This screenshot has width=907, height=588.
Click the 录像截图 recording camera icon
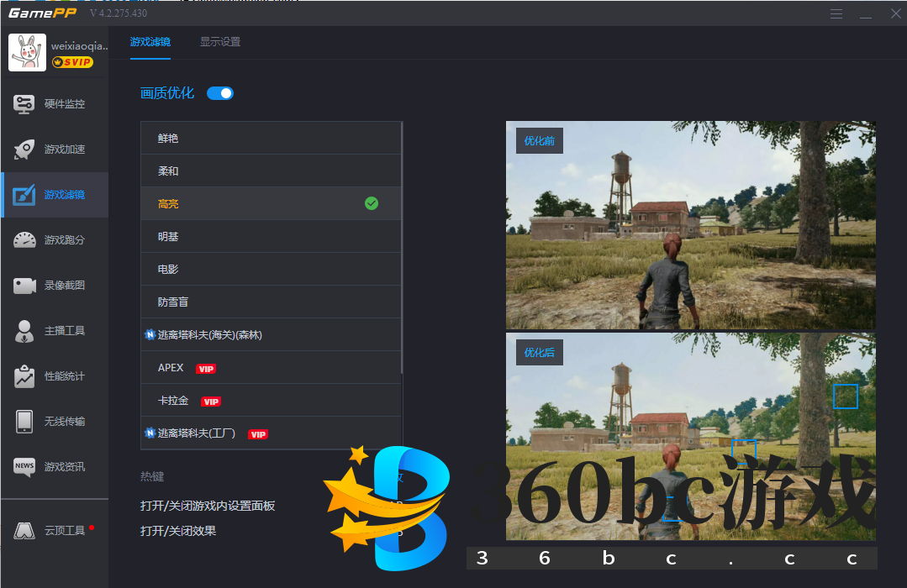pos(55,285)
